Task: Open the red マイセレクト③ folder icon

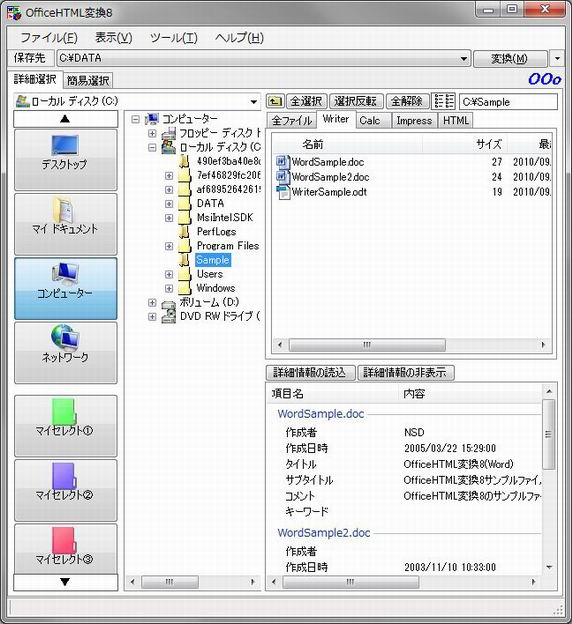Action: coord(64,541)
